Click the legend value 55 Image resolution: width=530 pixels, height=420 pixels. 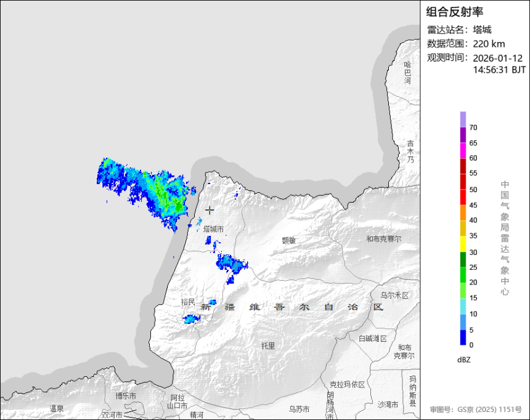pos(473,173)
